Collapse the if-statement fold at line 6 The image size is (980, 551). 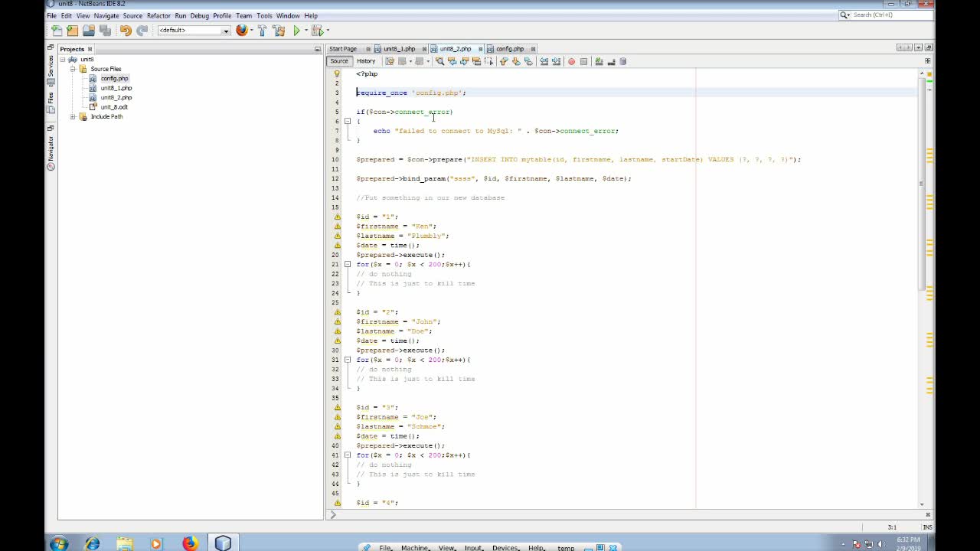click(x=348, y=121)
